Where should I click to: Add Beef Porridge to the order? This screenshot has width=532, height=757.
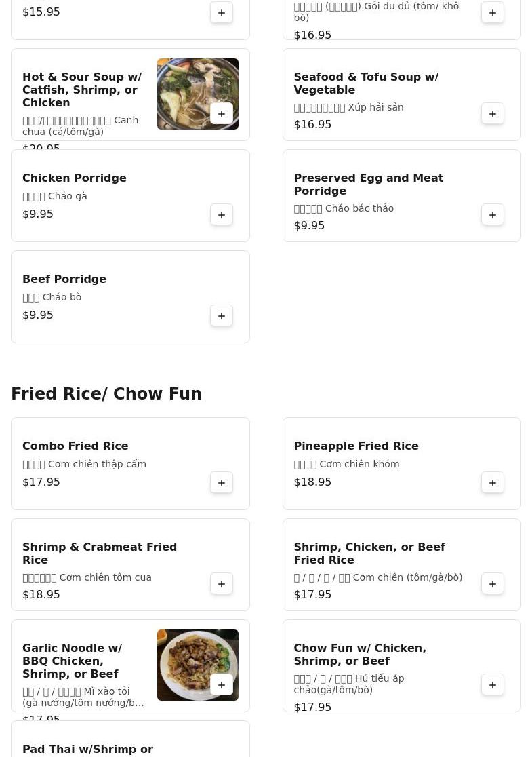222,316
